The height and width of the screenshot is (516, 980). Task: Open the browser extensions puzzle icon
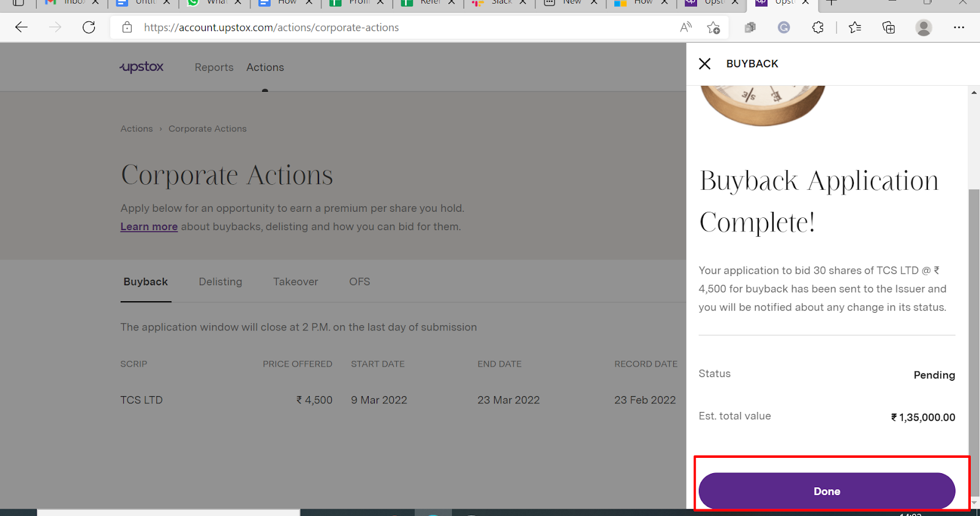pos(818,28)
